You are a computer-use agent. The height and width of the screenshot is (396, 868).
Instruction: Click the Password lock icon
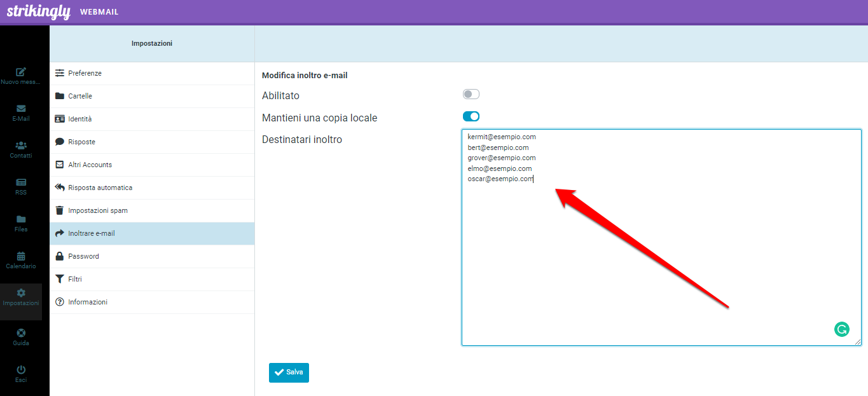point(60,256)
